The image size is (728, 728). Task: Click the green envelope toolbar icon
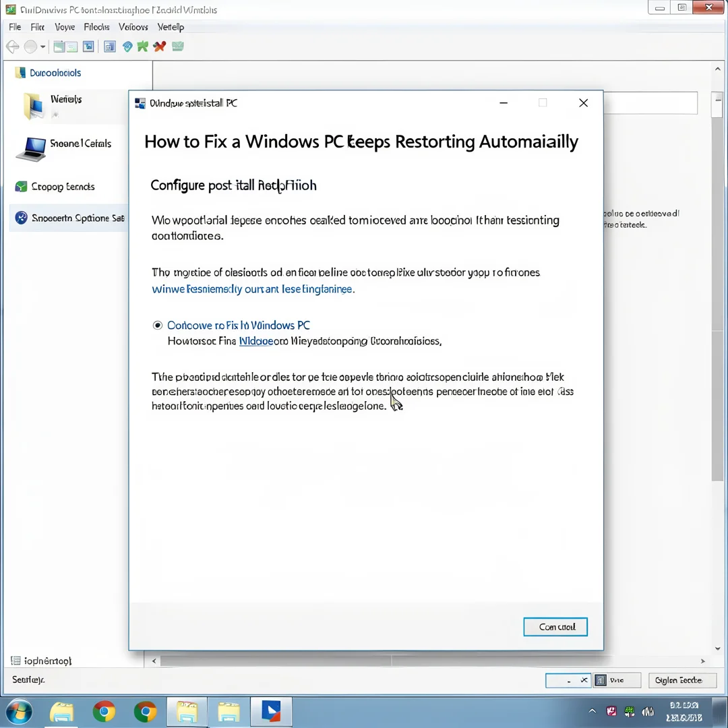178,46
